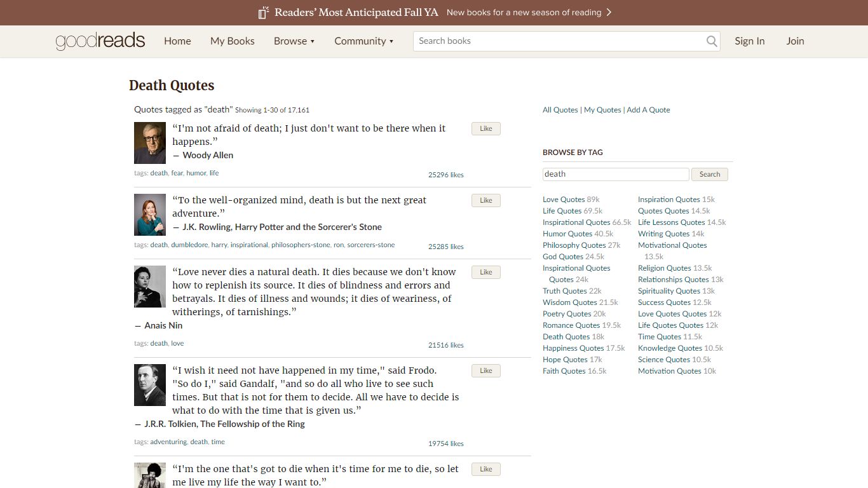Browse Philosophy Quotes tag

pos(574,245)
